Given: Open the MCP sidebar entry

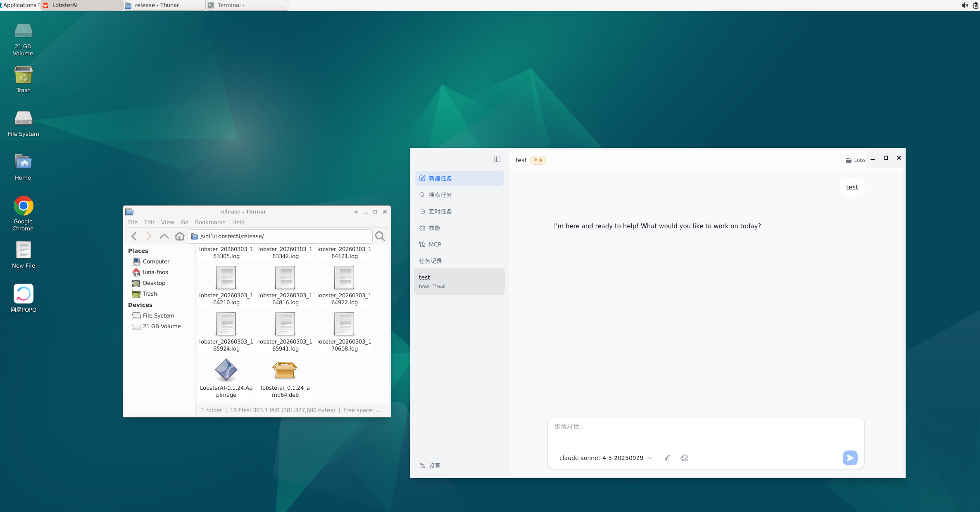Looking at the screenshot, I should [x=434, y=244].
